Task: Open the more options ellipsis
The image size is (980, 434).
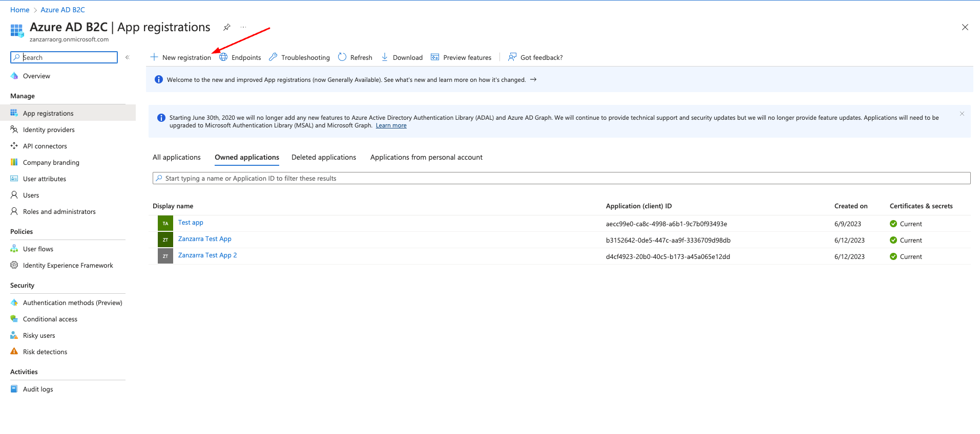Action: (243, 27)
